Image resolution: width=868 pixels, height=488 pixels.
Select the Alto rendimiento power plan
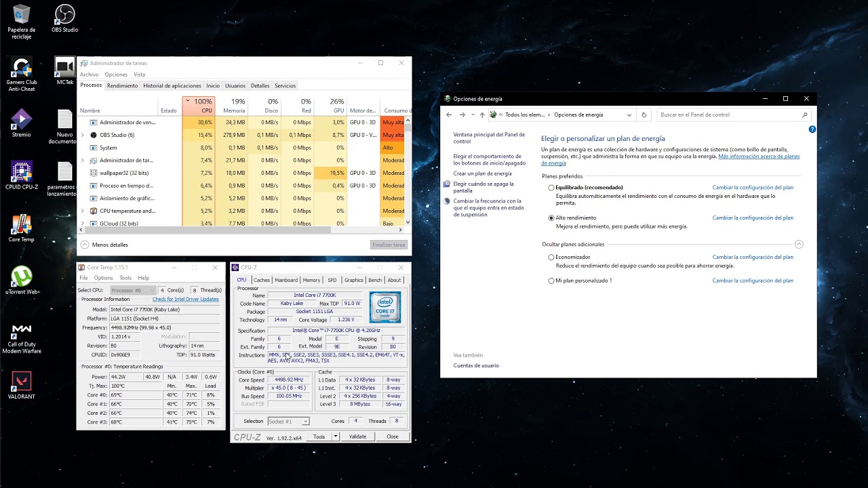coord(551,218)
